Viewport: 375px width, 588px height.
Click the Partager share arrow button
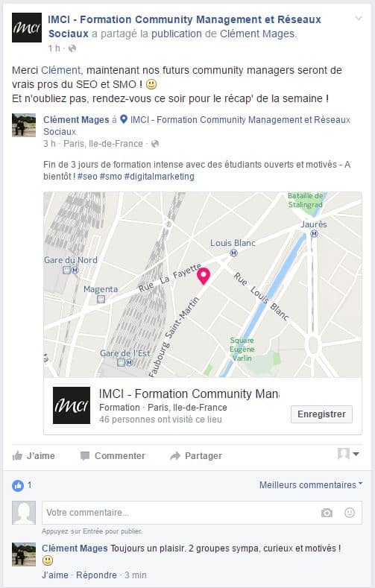[196, 455]
